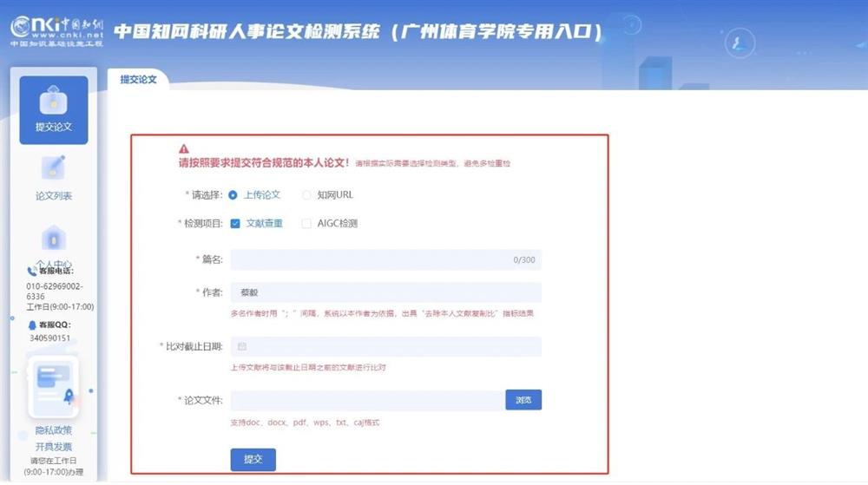Viewport: 868px width, 485px height.
Task: Click the 作者 author input field
Action: pos(386,292)
